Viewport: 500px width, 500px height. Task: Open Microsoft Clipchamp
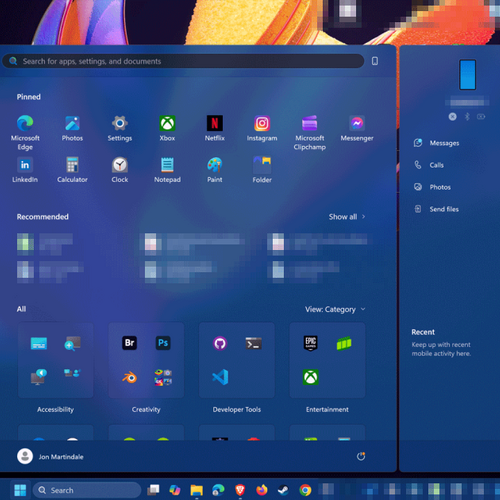(x=310, y=132)
